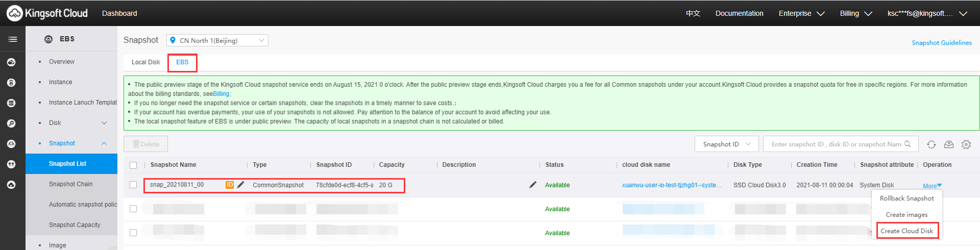Click the Delete button

pyautogui.click(x=146, y=144)
